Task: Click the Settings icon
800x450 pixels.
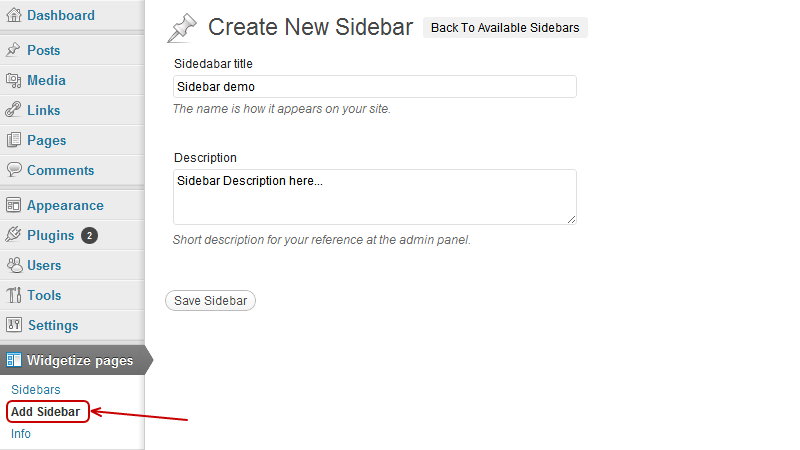Action: (14, 324)
